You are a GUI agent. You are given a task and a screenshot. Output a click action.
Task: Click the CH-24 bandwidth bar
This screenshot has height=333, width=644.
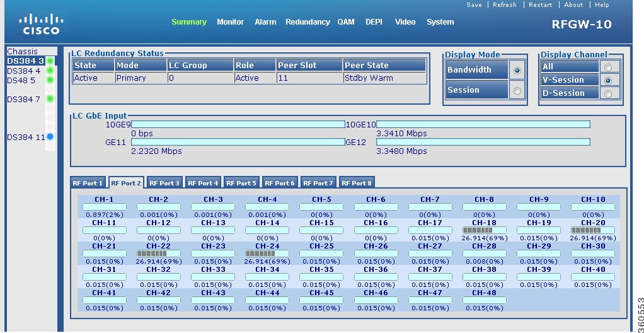tap(267, 254)
